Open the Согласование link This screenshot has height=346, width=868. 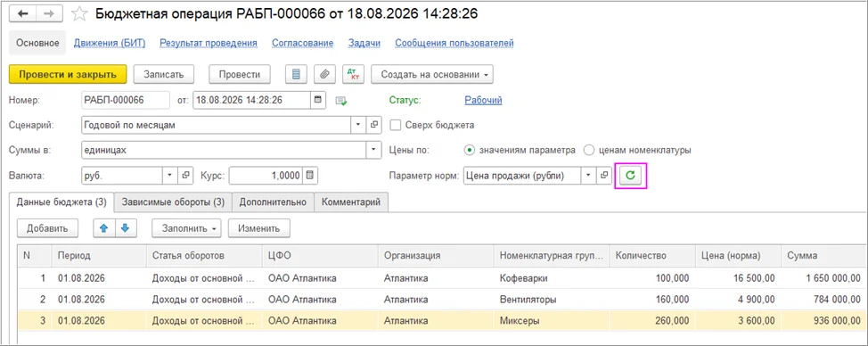[303, 43]
